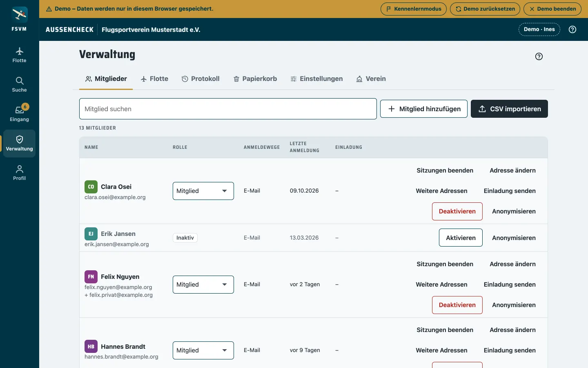Activate Erik Jansen
Image resolution: width=588 pixels, height=368 pixels.
(461, 238)
